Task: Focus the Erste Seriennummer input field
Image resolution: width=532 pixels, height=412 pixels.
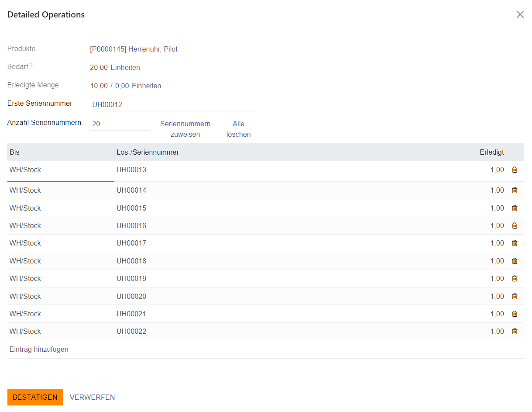Action: [173, 105]
